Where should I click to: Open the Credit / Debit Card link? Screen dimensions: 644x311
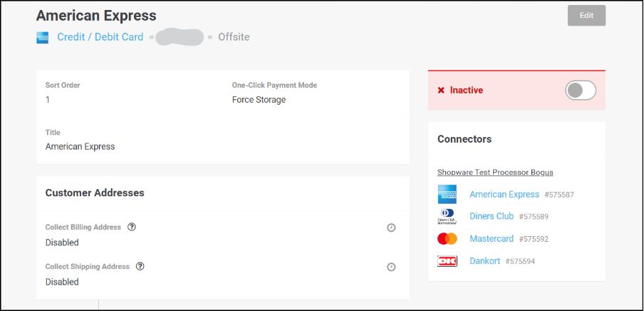tap(100, 37)
